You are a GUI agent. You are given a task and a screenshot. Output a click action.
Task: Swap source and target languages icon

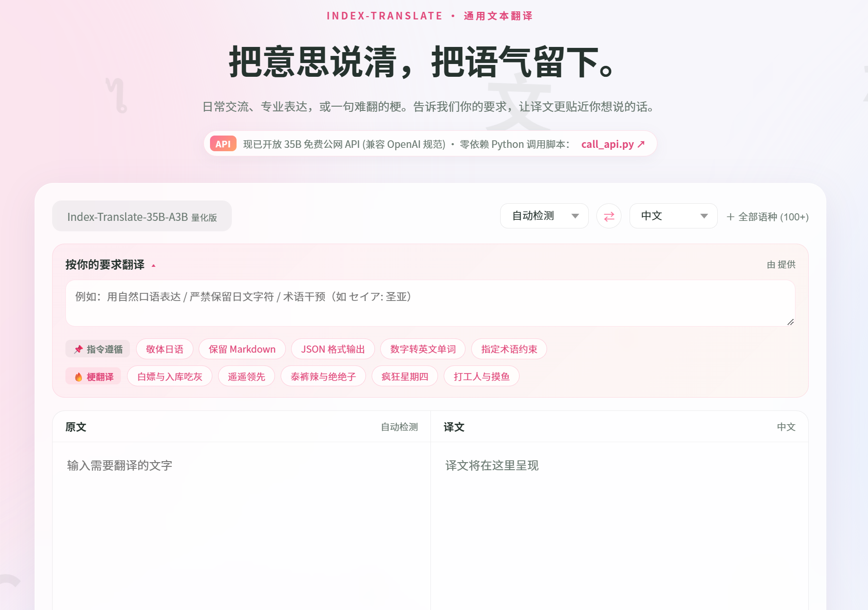point(609,216)
